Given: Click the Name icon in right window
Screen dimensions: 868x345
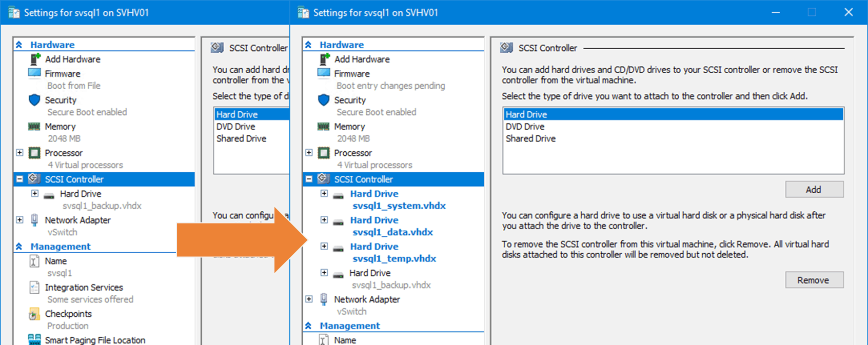Looking at the screenshot, I should (324, 340).
